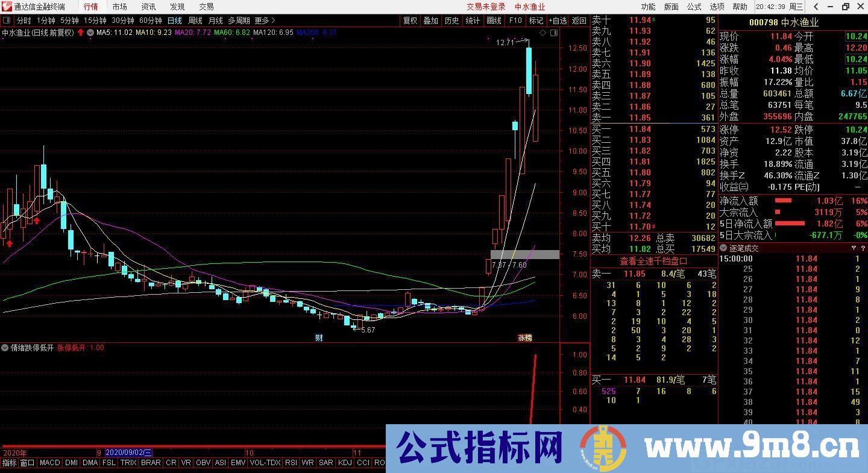Screen dimensions: 868x473
Task: Select the DMI indicator
Action: pos(71,463)
